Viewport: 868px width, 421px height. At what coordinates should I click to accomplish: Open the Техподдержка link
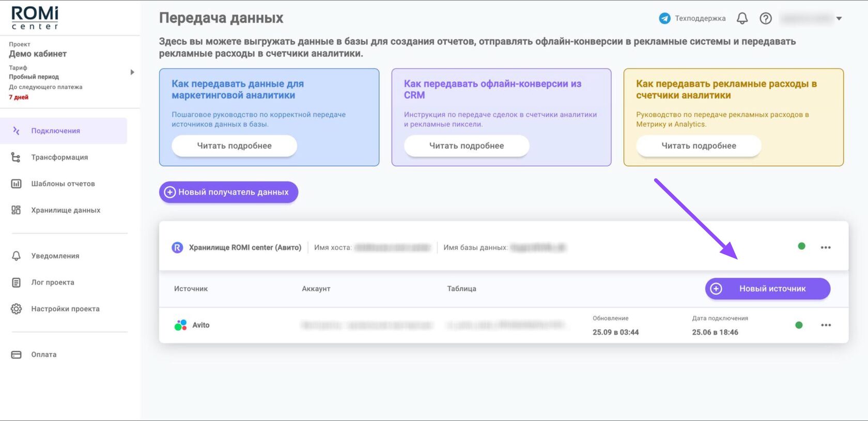point(700,19)
